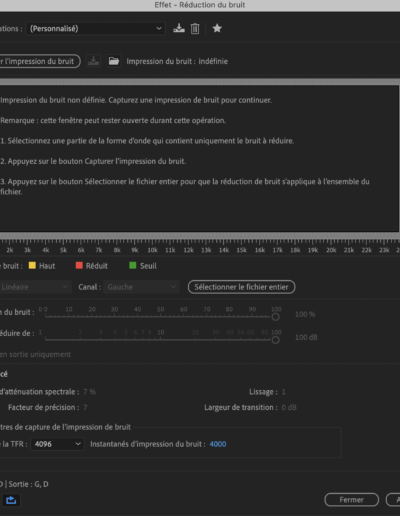Click Réduire de 100 dB slider handle
Image resolution: width=400 pixels, height=516 pixels.
275,340
